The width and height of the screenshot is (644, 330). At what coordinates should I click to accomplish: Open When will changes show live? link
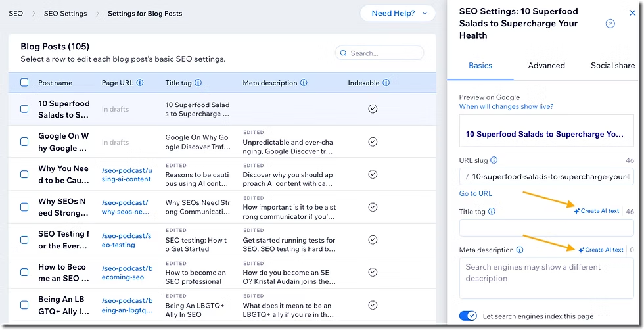pyautogui.click(x=506, y=106)
